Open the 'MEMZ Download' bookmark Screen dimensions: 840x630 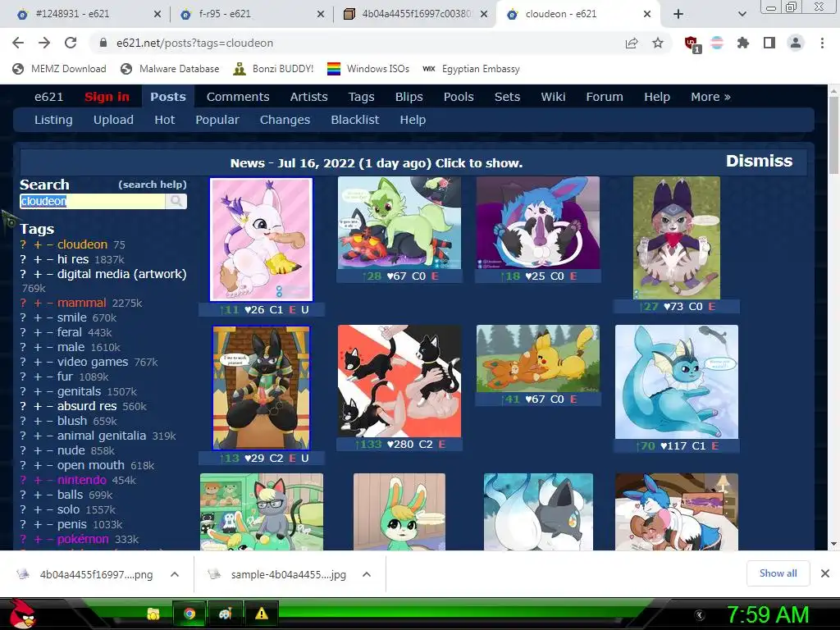[x=59, y=69]
